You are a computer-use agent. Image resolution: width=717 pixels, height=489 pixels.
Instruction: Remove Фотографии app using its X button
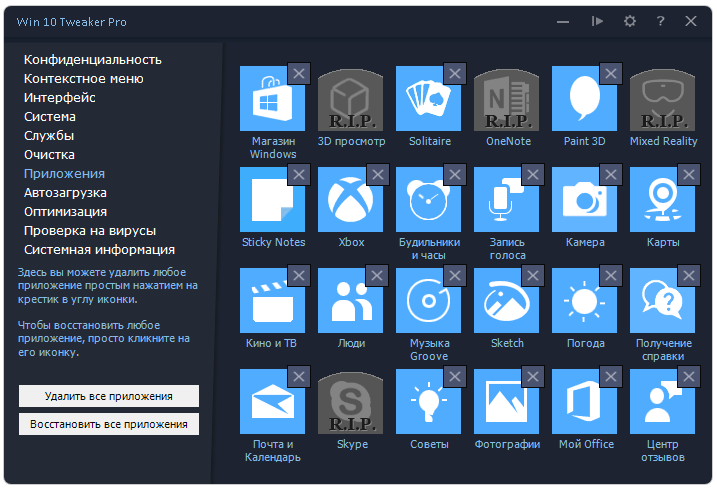(533, 377)
